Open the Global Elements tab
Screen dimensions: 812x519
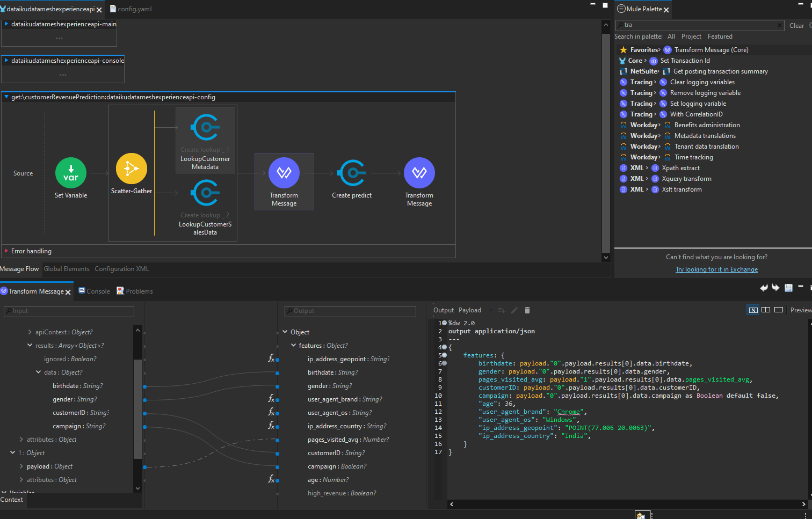[67, 269]
